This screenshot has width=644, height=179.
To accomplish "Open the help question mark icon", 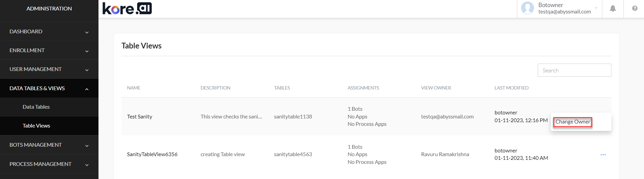I will coord(635,9).
